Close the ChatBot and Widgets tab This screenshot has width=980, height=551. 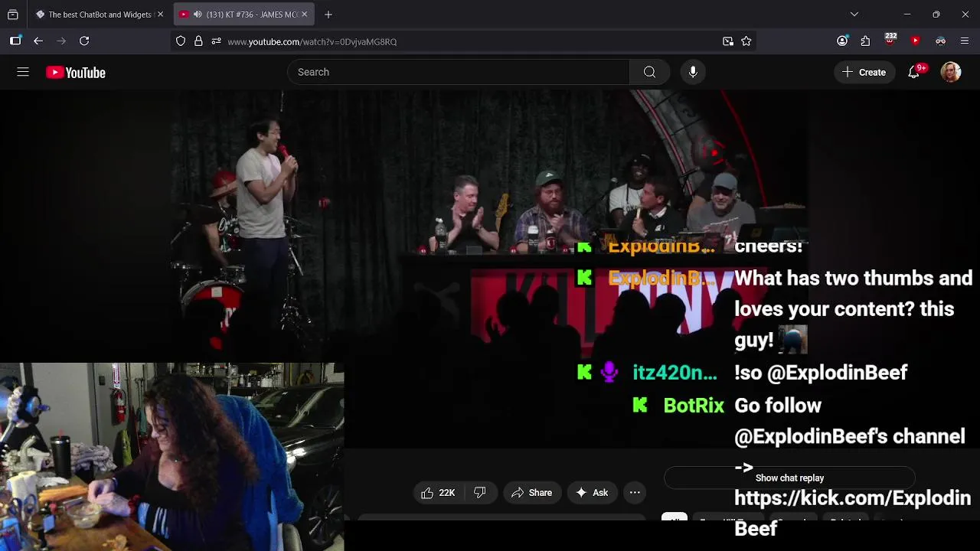pyautogui.click(x=160, y=15)
